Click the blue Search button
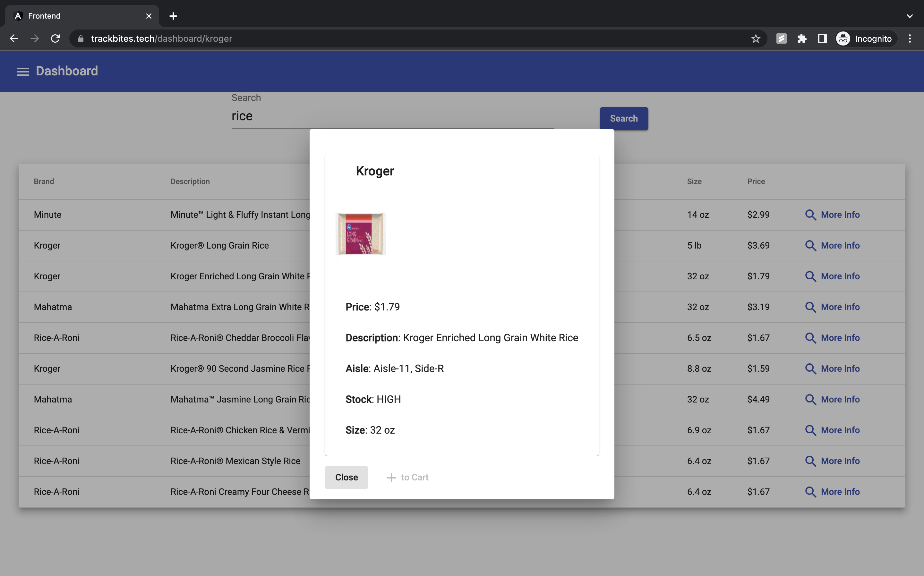The image size is (924, 576). [x=623, y=118]
